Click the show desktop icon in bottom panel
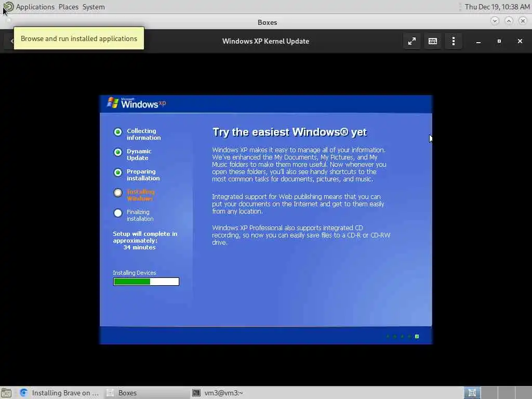532x399 pixels. pos(6,393)
